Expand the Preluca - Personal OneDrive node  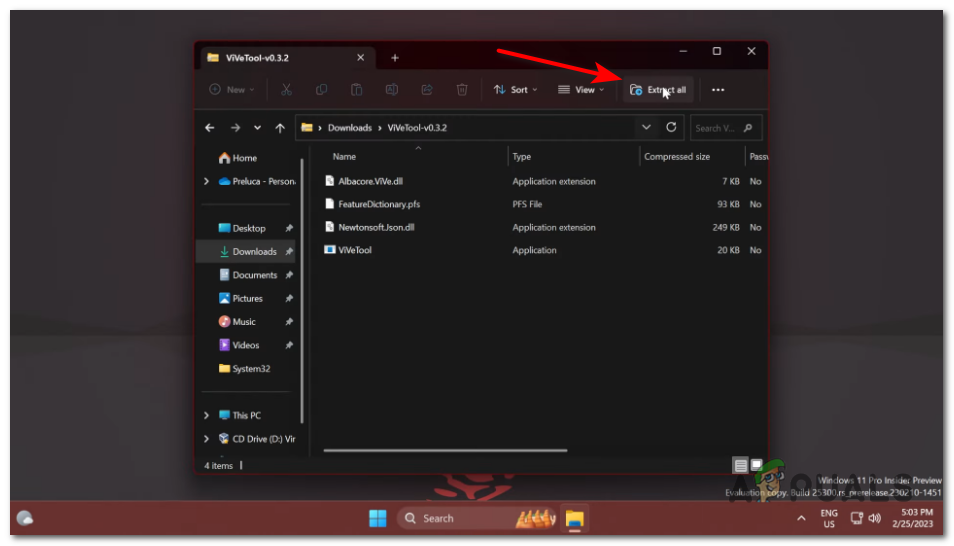pyautogui.click(x=206, y=181)
